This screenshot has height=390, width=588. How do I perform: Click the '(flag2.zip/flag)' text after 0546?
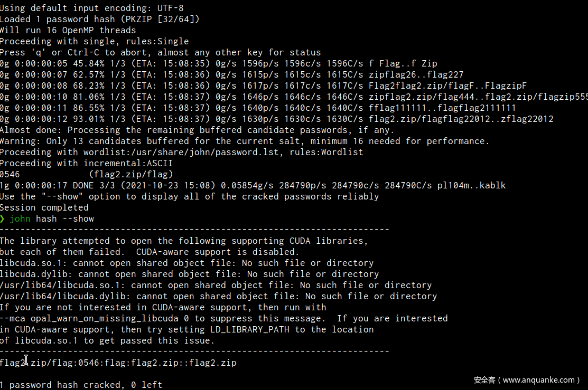[131, 174]
